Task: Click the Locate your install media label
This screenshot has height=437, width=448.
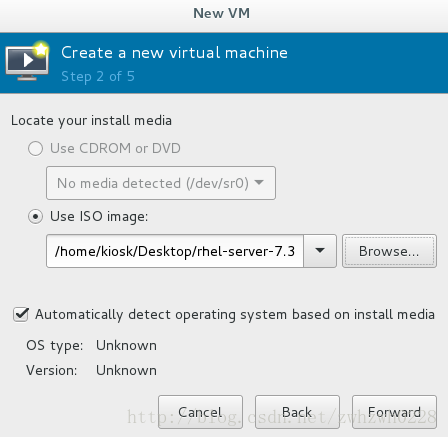Action: (x=91, y=121)
